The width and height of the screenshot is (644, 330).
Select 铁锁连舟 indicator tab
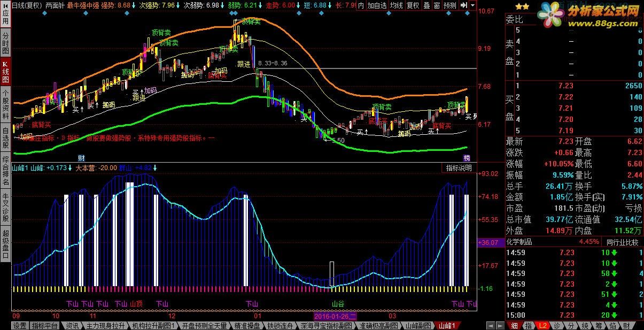click(x=279, y=326)
